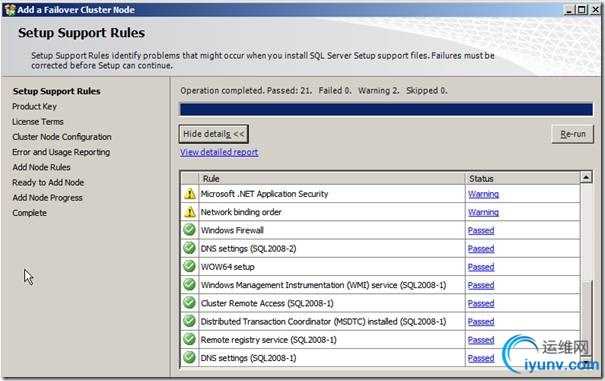Click 'Operation completed. Passed: 21' status text
Viewport: 605px width, 381px height.
(246, 91)
